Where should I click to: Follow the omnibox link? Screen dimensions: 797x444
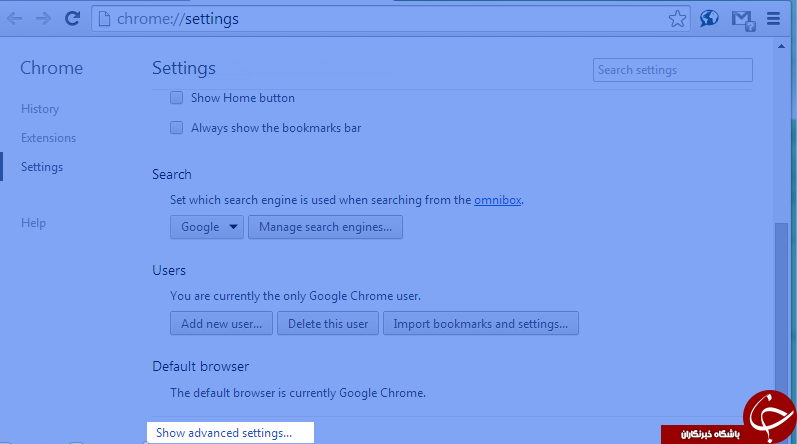(x=498, y=200)
